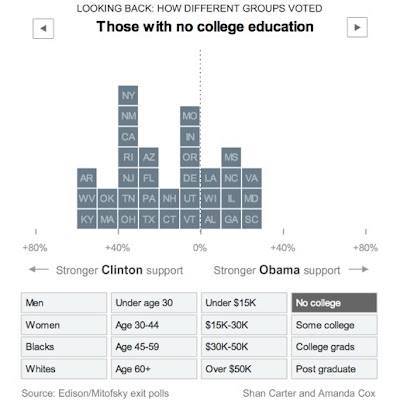Click the AR state block in chart
Image resolution: width=397 pixels, height=400 pixels.
[87, 178]
